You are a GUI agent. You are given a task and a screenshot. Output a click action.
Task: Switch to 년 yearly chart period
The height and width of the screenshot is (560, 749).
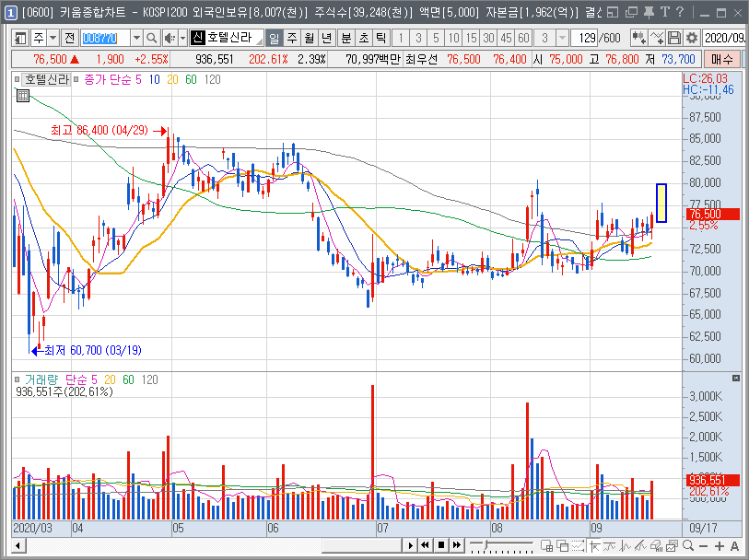coord(326,37)
